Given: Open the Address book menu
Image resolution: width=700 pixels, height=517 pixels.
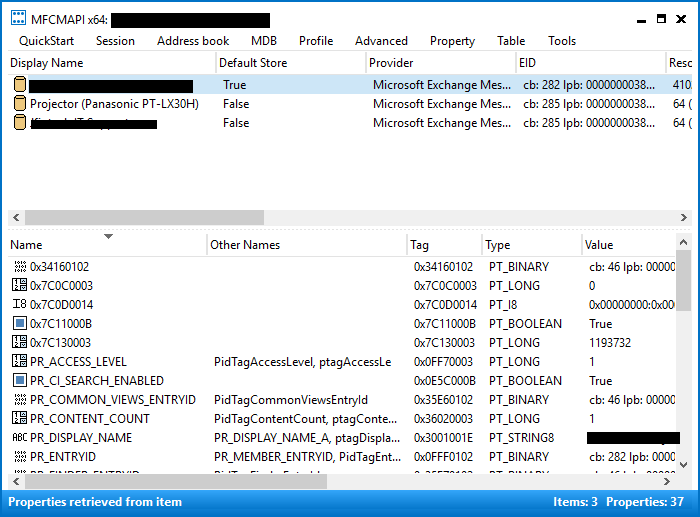Looking at the screenshot, I should click(x=193, y=41).
